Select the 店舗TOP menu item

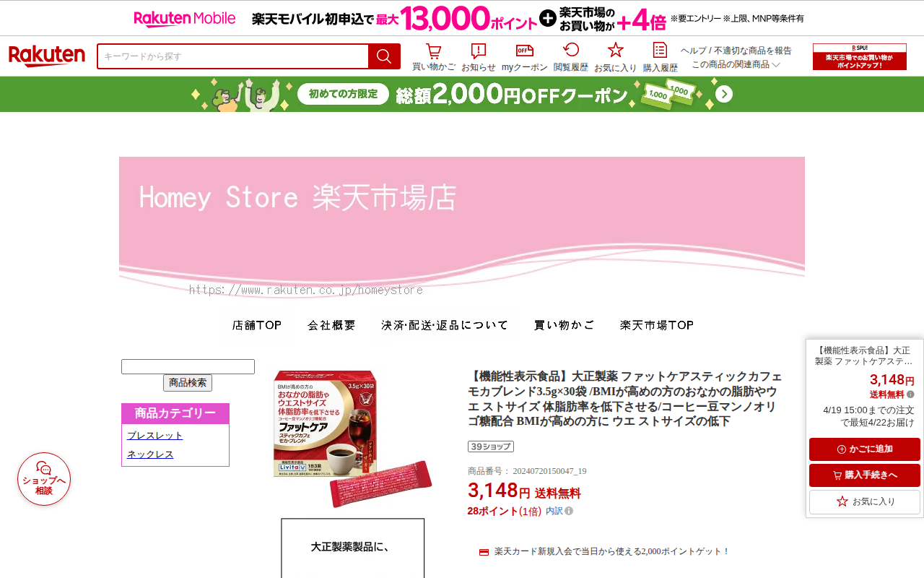pos(257,325)
